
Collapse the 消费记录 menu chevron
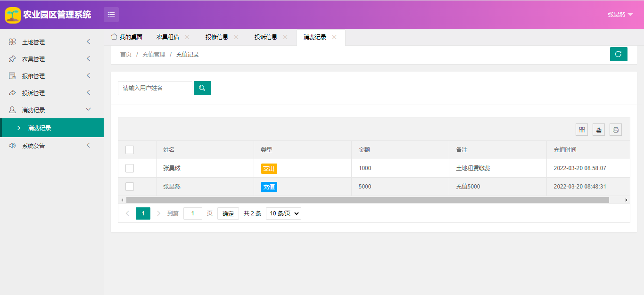(x=88, y=109)
